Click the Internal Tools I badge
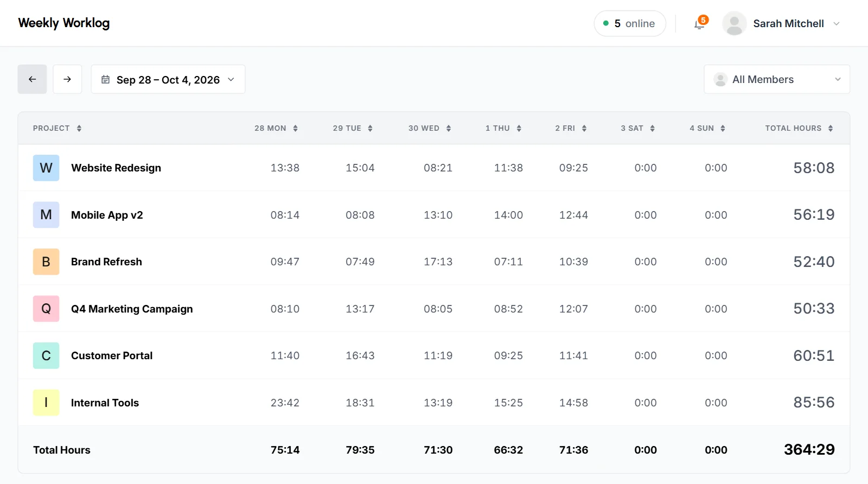 click(46, 403)
